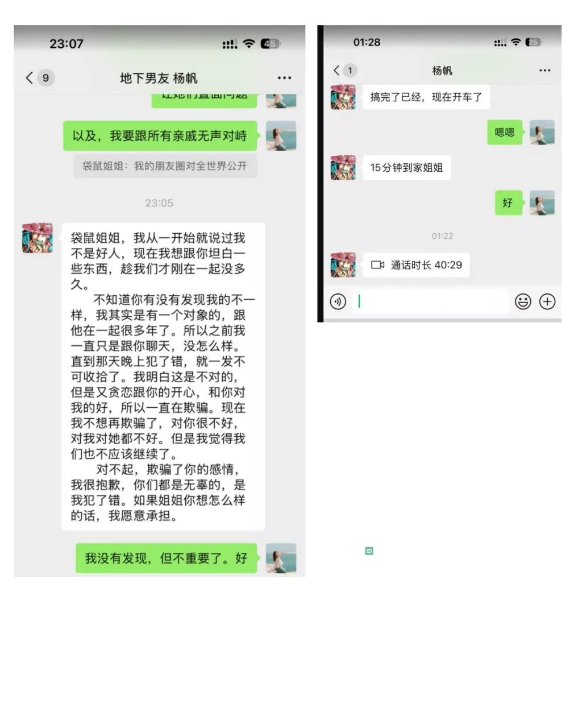The height and width of the screenshot is (728, 574).
Task: Tap the green 好 reply bubble
Action: tap(509, 203)
